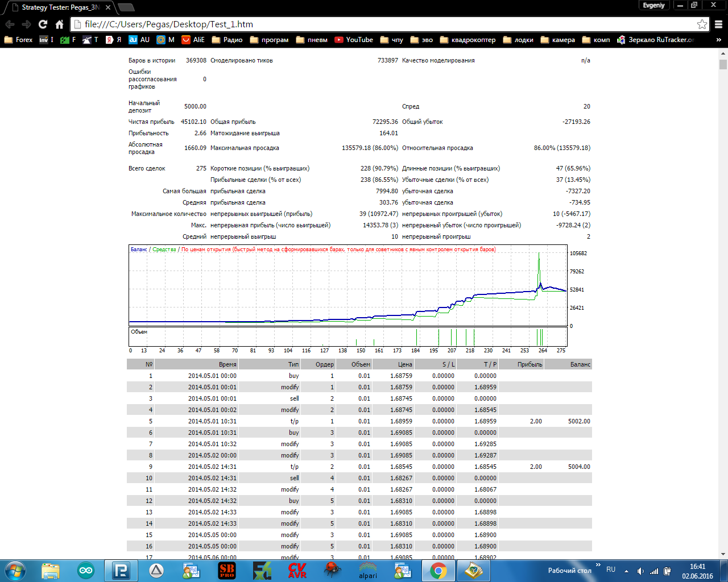
Task: Bookmark this page with the star icon
Action: click(x=702, y=24)
